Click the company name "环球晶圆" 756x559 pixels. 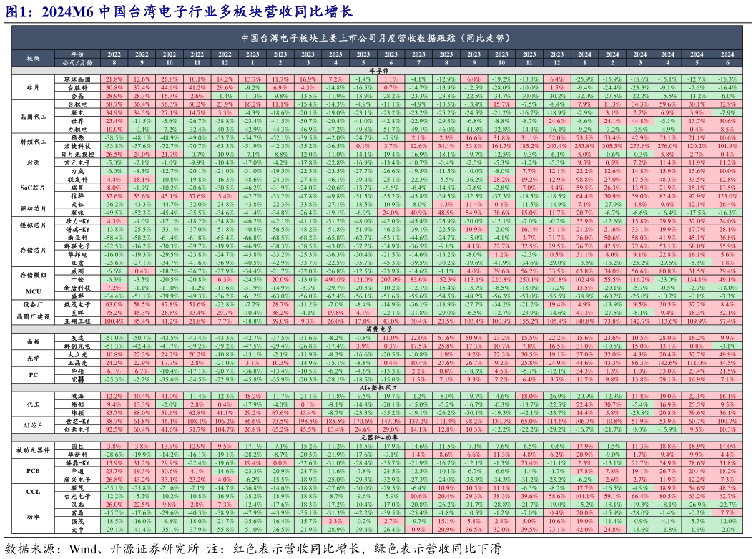78,79
